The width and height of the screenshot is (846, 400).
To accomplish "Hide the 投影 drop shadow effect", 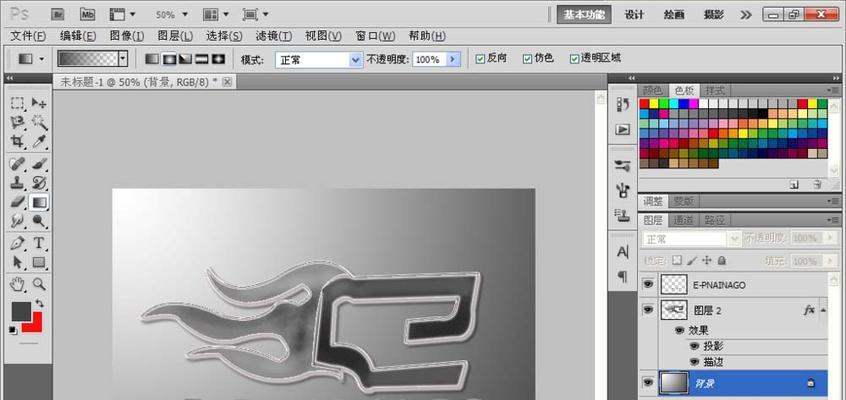I will point(694,346).
